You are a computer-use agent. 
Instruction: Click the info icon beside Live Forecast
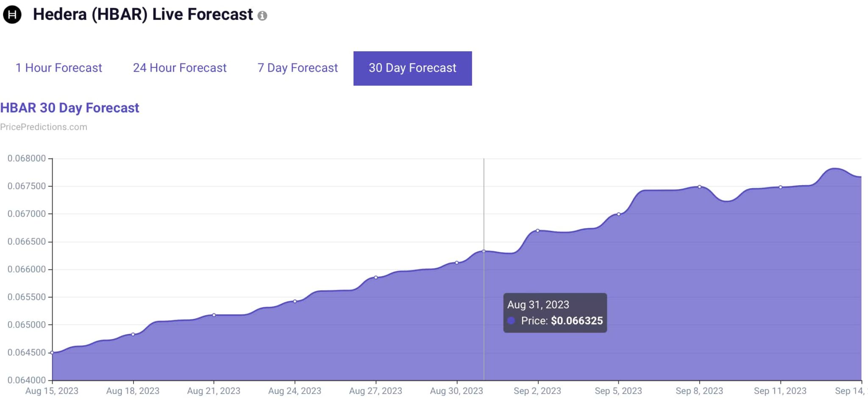(262, 16)
